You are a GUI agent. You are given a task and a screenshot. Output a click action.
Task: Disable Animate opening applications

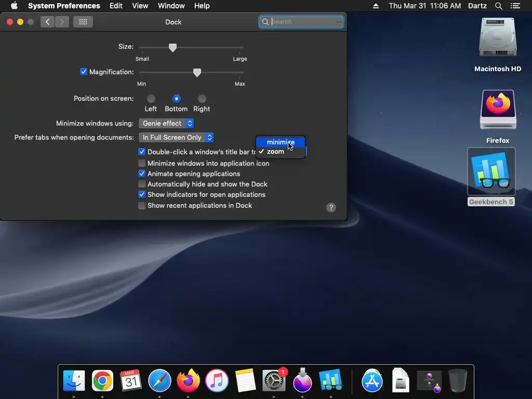click(142, 174)
